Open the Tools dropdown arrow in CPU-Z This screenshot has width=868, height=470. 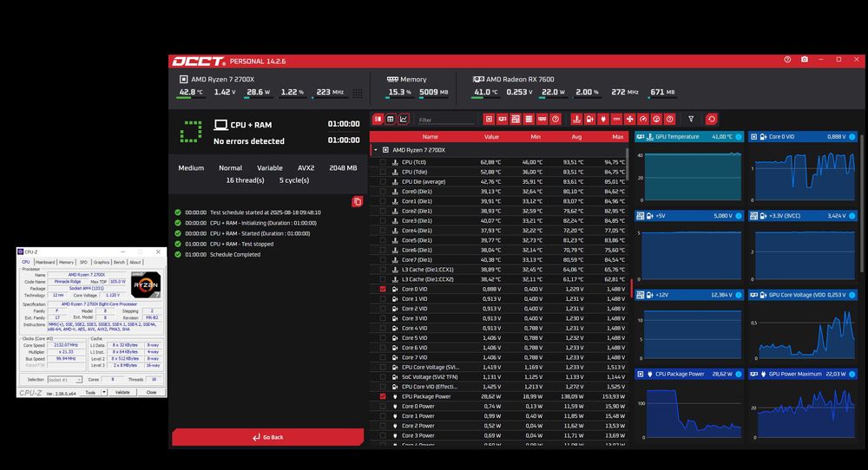[103, 392]
